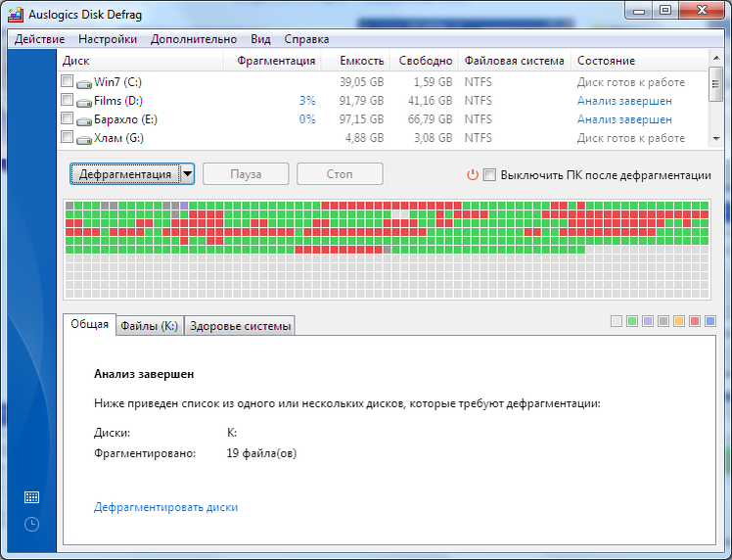Image resolution: width=732 pixels, height=560 pixels.
Task: Click the disk list scrollbar up arrow
Action: [715, 58]
